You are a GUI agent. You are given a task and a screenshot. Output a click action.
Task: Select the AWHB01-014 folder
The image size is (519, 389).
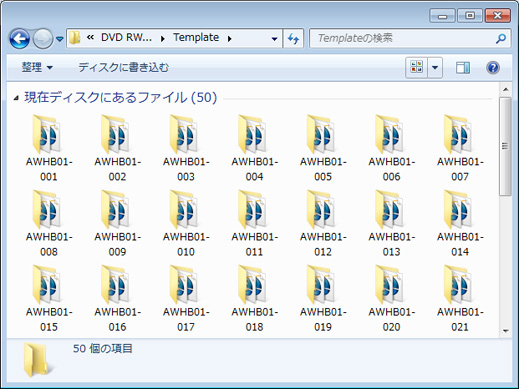tap(460, 223)
